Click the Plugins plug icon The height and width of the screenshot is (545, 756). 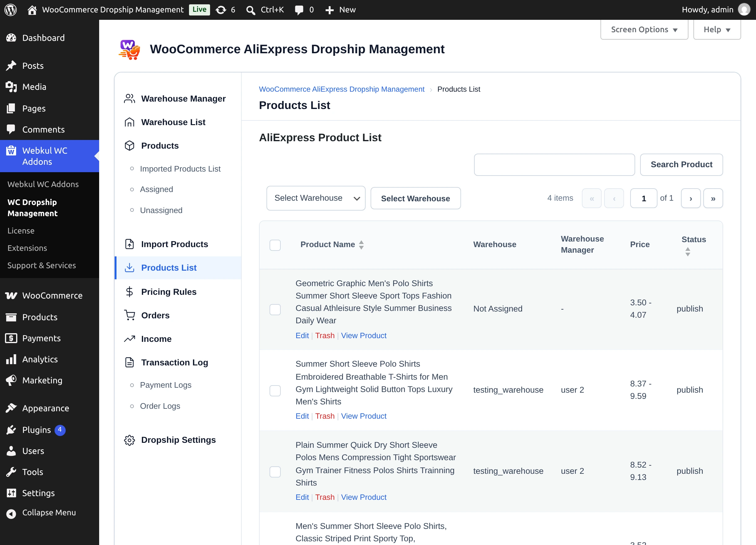coord(11,430)
